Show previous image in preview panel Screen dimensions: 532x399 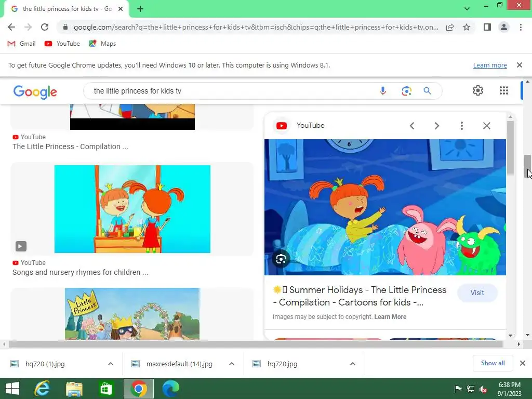coord(412,126)
